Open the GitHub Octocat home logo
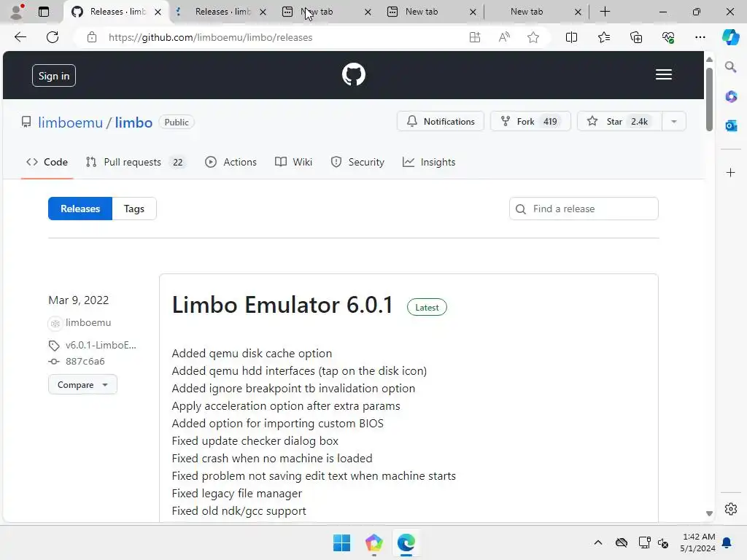This screenshot has width=747, height=560. [354, 75]
